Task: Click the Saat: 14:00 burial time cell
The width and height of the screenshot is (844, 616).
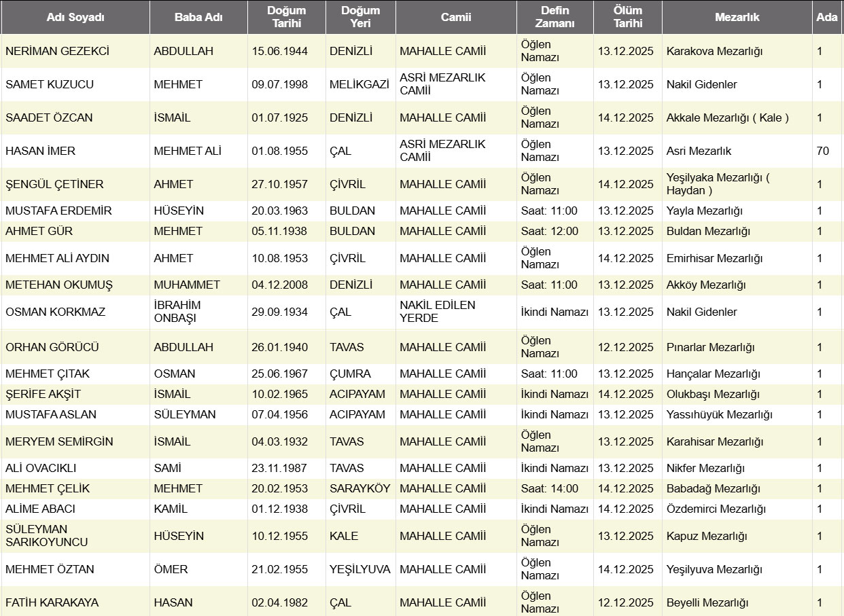Action: pyautogui.click(x=550, y=488)
